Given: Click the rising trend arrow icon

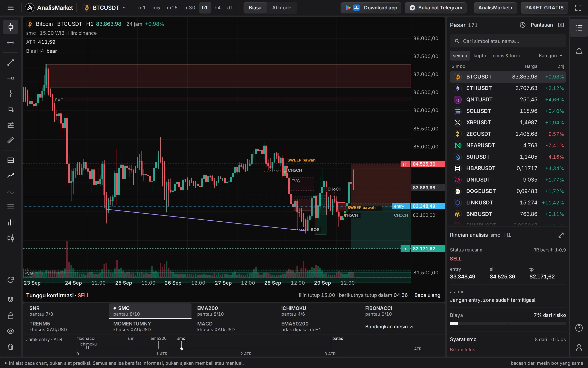Looking at the screenshot, I should point(10,175).
